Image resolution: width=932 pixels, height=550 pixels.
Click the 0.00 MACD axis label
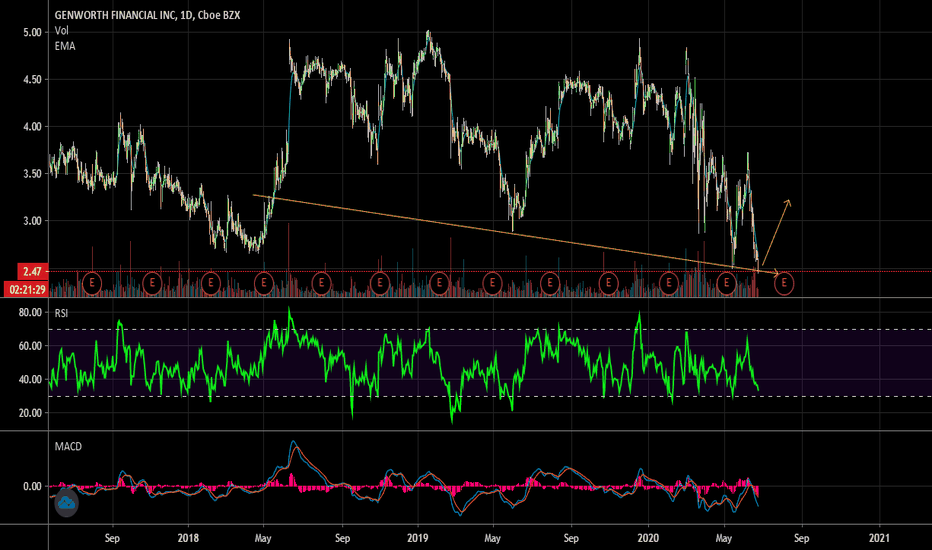click(32, 486)
